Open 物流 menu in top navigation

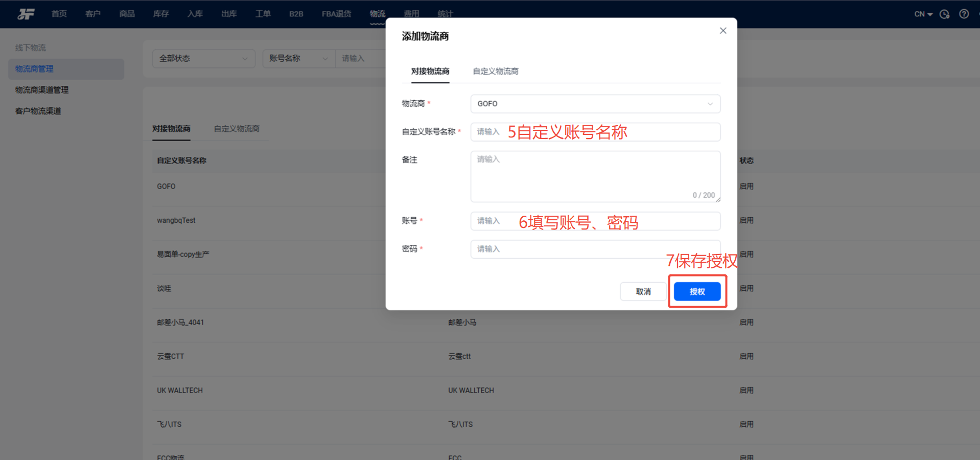[x=378, y=14]
